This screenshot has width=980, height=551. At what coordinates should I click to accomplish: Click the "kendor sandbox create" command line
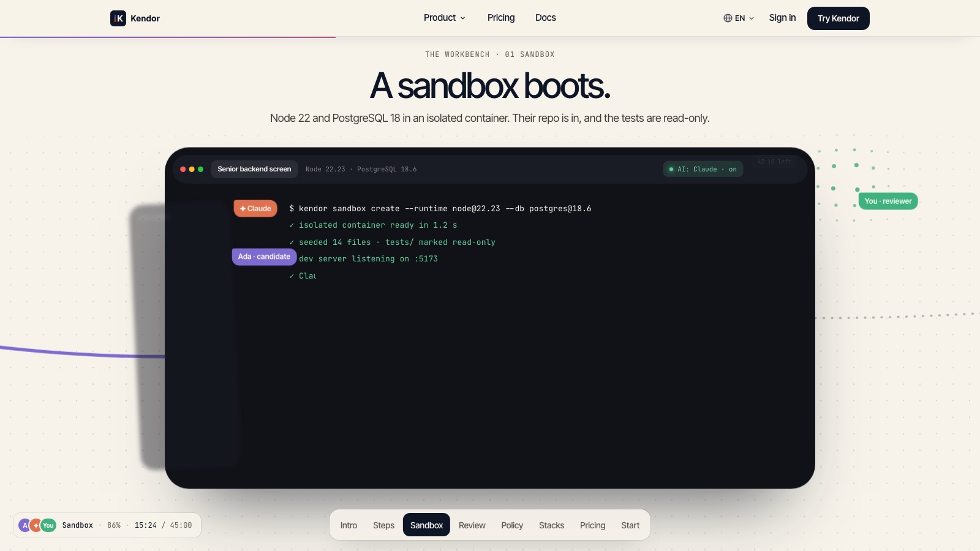pos(440,209)
